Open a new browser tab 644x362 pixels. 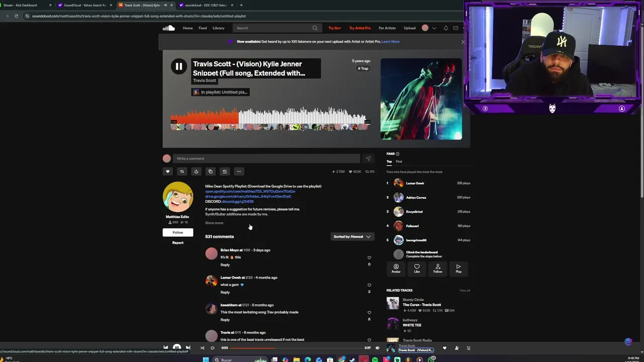click(x=241, y=5)
